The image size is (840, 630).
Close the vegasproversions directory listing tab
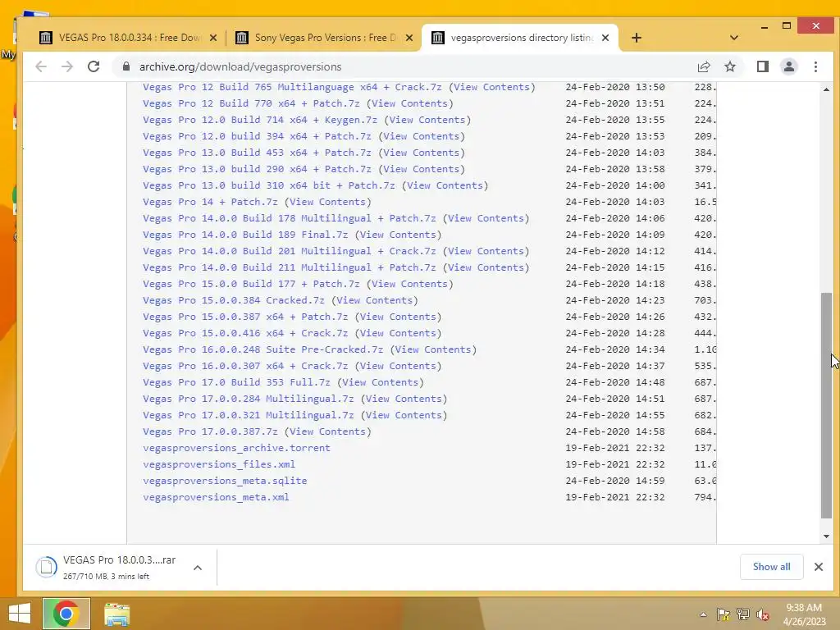click(605, 38)
